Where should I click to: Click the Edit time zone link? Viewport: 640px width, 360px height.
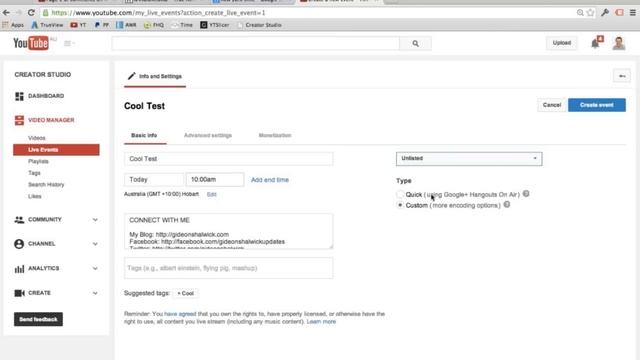211,194
